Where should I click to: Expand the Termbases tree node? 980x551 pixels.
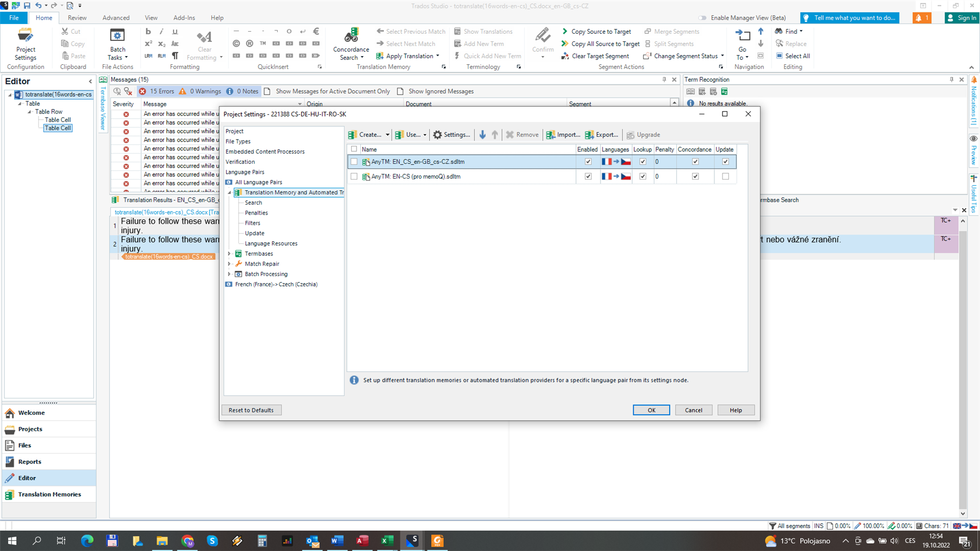point(229,254)
